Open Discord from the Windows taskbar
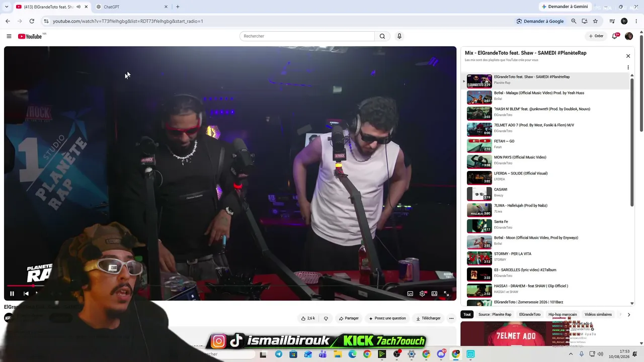The image size is (644, 362). pos(441,354)
